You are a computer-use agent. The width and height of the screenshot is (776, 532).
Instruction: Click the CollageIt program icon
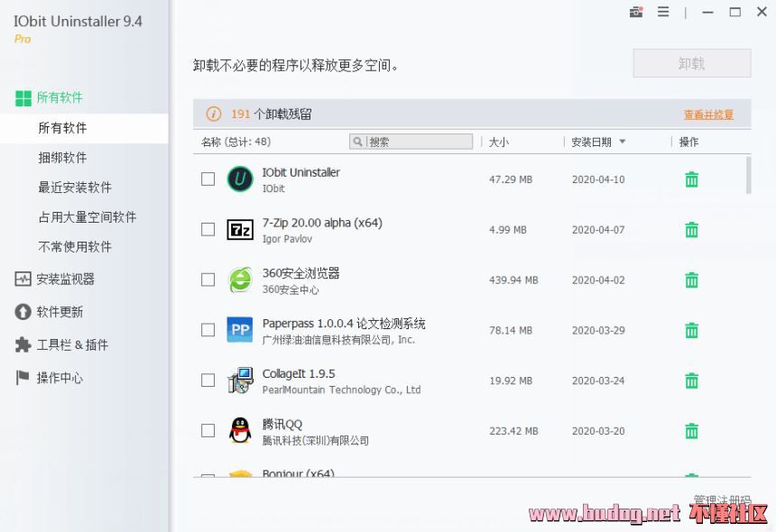tap(240, 381)
